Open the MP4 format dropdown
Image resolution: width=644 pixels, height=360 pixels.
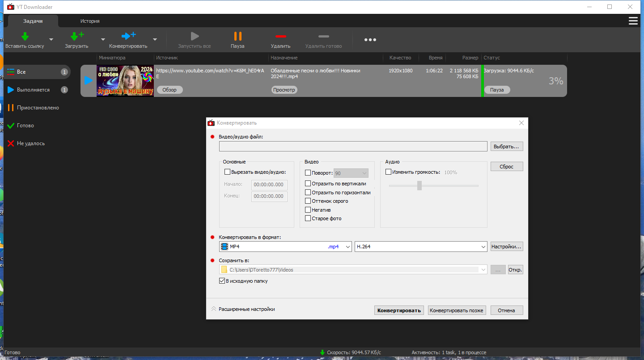click(x=285, y=247)
